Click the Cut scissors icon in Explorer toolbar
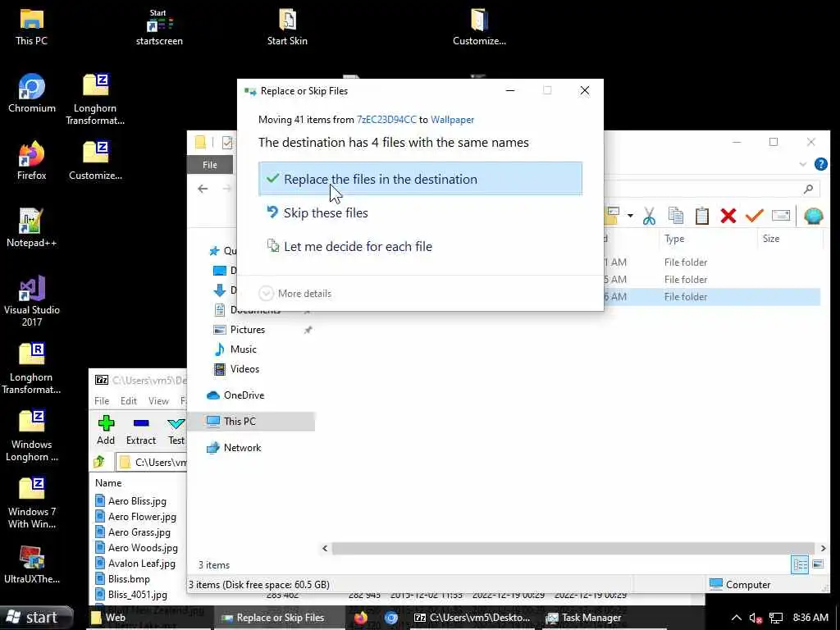840x630 pixels. pyautogui.click(x=649, y=216)
